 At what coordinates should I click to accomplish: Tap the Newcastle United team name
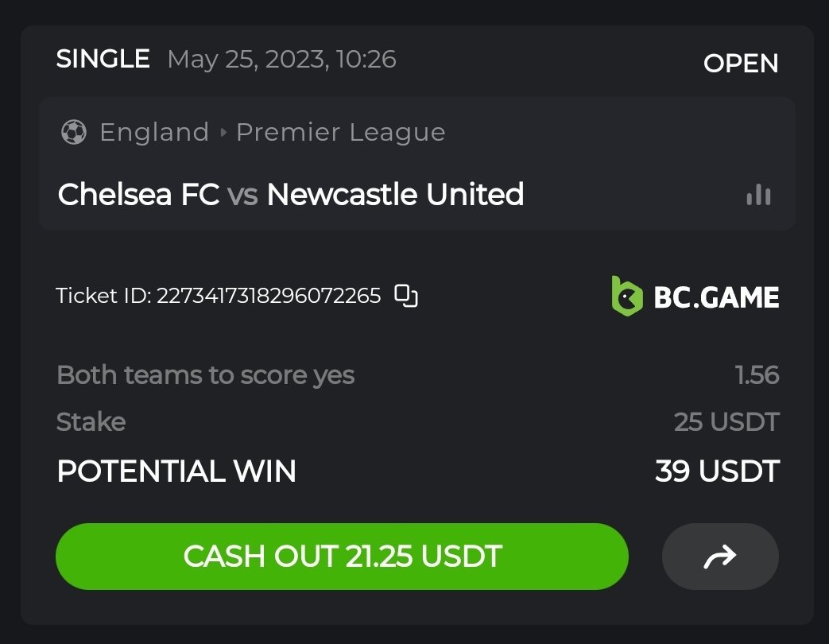click(x=395, y=195)
